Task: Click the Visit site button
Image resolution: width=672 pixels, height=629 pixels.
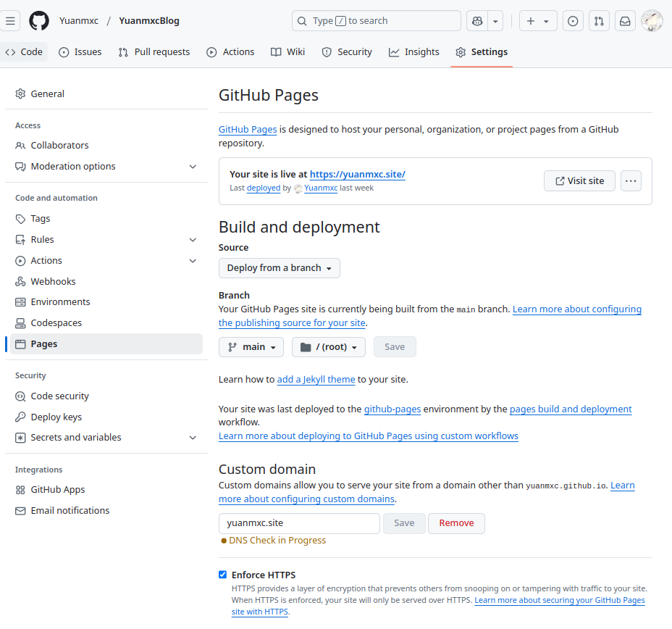Action: [579, 181]
